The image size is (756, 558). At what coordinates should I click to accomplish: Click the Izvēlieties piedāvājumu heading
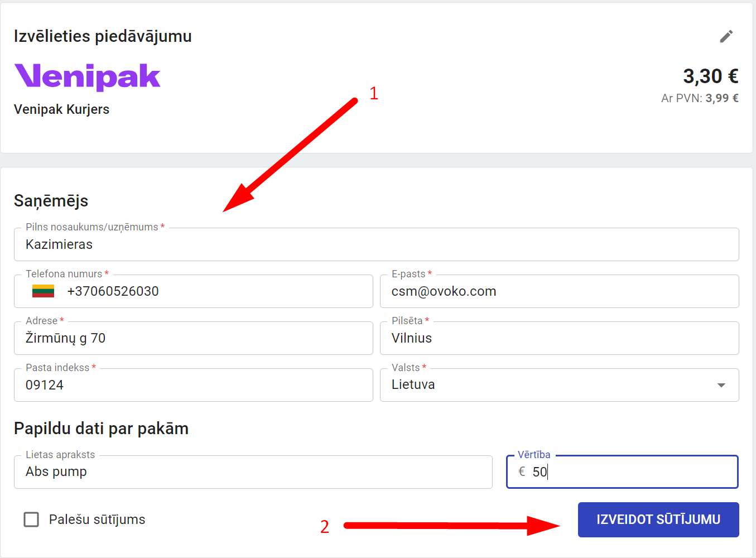click(x=103, y=36)
